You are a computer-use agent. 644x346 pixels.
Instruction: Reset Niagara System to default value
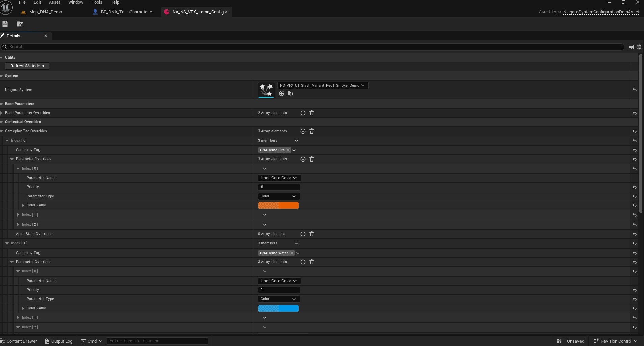[x=635, y=90]
